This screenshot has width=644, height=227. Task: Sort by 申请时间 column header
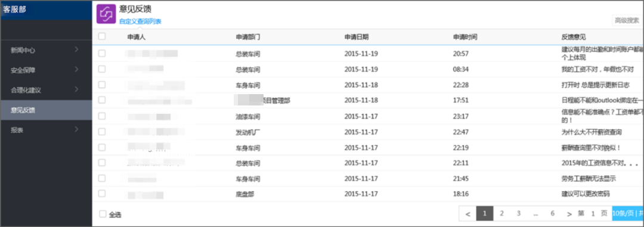point(465,37)
